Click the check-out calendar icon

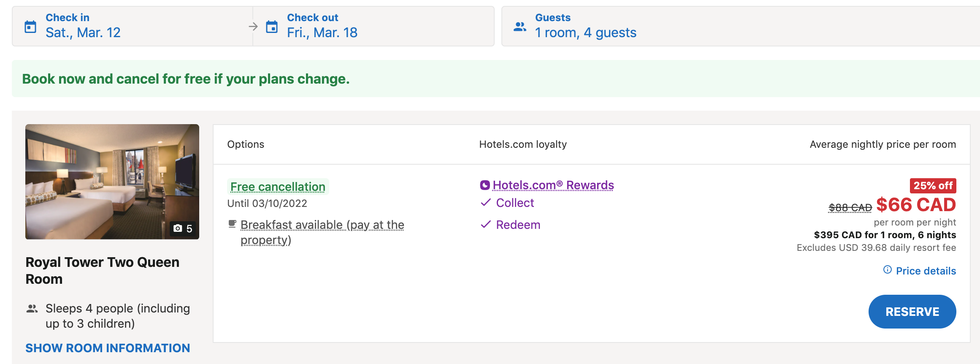[x=272, y=27]
